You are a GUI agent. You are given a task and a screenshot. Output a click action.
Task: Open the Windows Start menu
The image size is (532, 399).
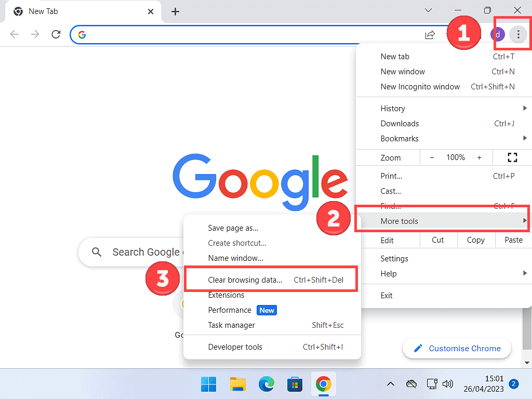(x=208, y=383)
